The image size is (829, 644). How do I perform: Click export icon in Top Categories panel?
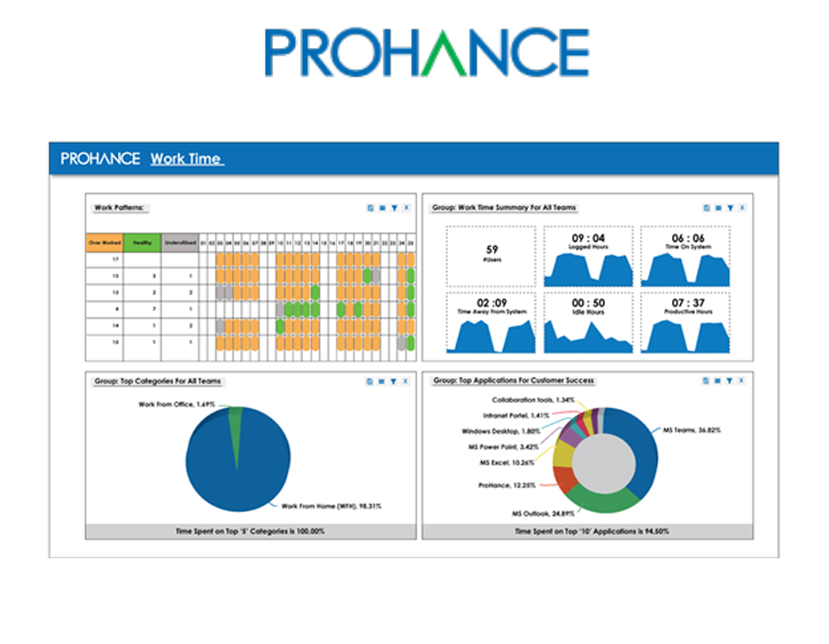click(x=369, y=381)
